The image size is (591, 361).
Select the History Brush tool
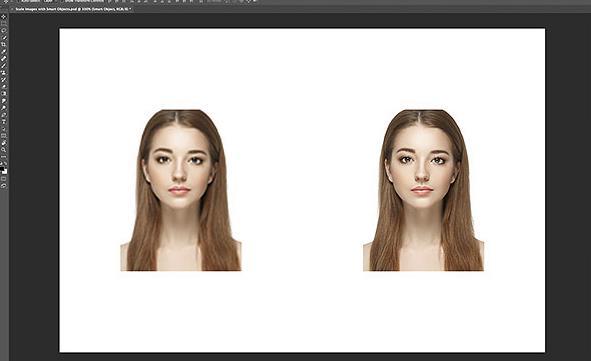[4, 80]
